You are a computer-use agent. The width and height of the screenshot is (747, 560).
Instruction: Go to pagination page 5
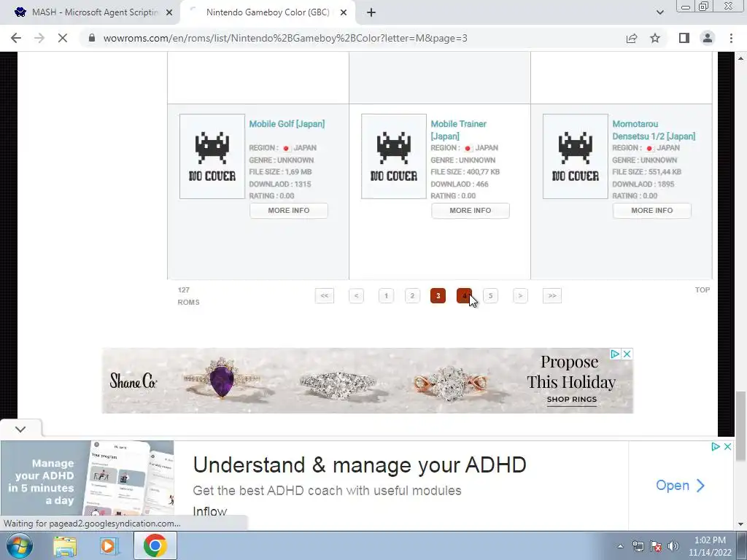point(490,296)
